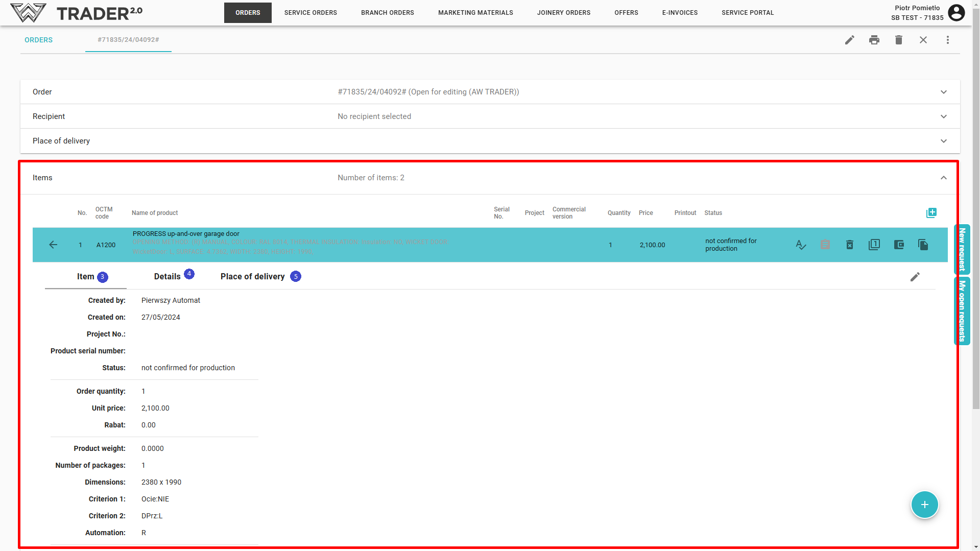980x551 pixels.
Task: Print the order using printer icon
Action: coord(874,40)
